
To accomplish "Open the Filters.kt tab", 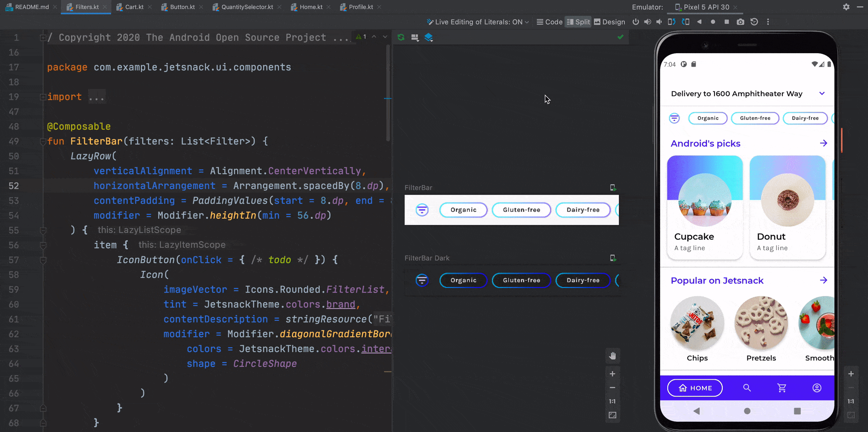I will tap(86, 7).
